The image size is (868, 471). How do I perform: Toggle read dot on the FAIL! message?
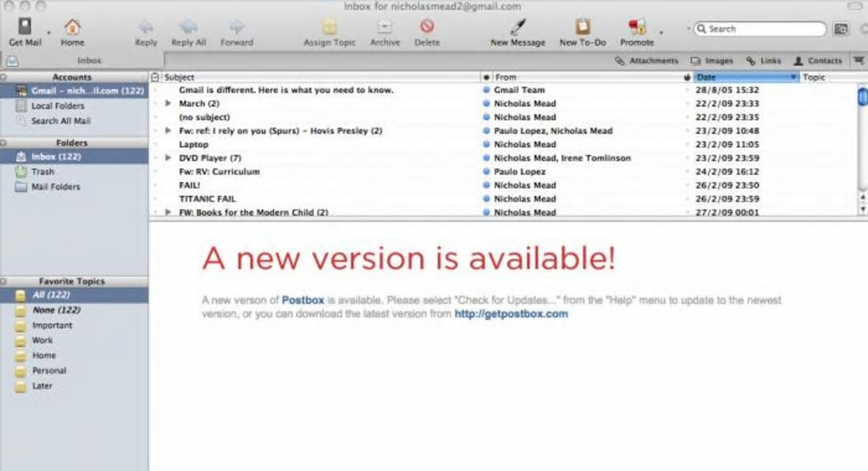486,185
